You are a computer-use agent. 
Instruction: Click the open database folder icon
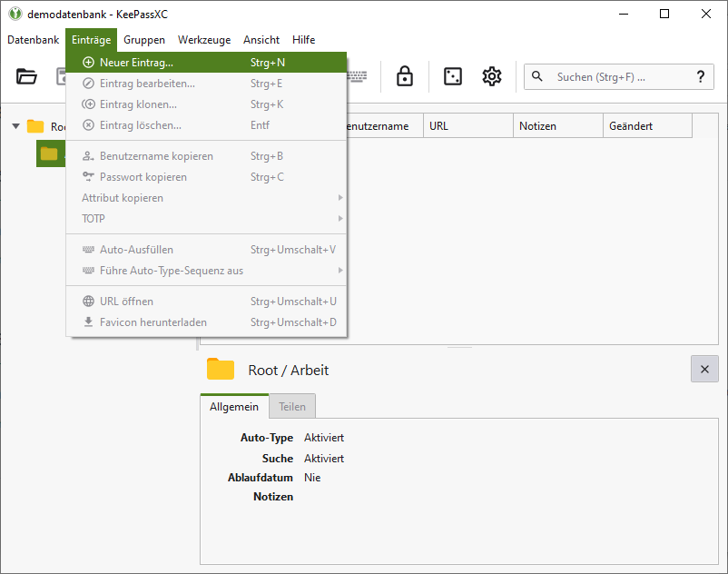26,77
